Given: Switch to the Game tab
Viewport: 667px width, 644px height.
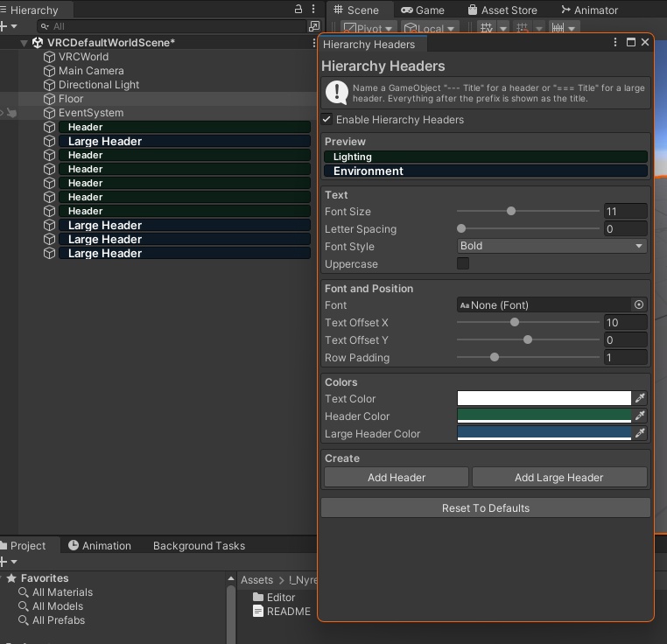Looking at the screenshot, I should click(423, 10).
